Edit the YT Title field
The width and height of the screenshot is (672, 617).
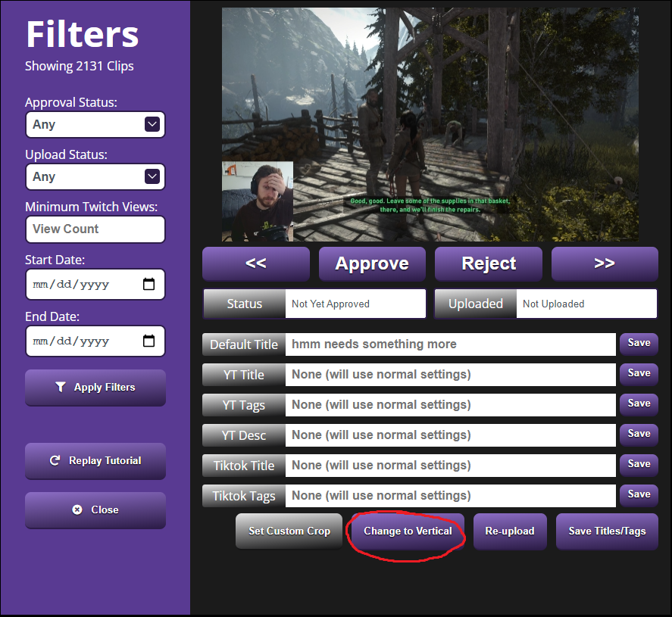point(451,375)
